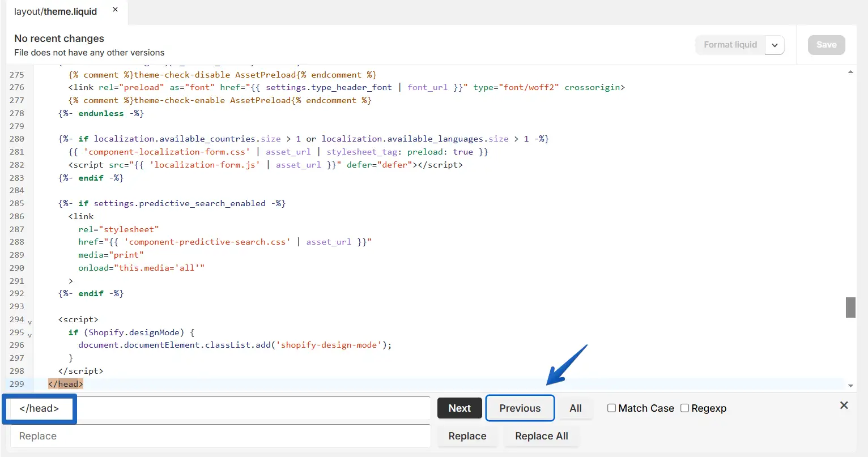Toggle the Regexp checkbox

coord(684,408)
